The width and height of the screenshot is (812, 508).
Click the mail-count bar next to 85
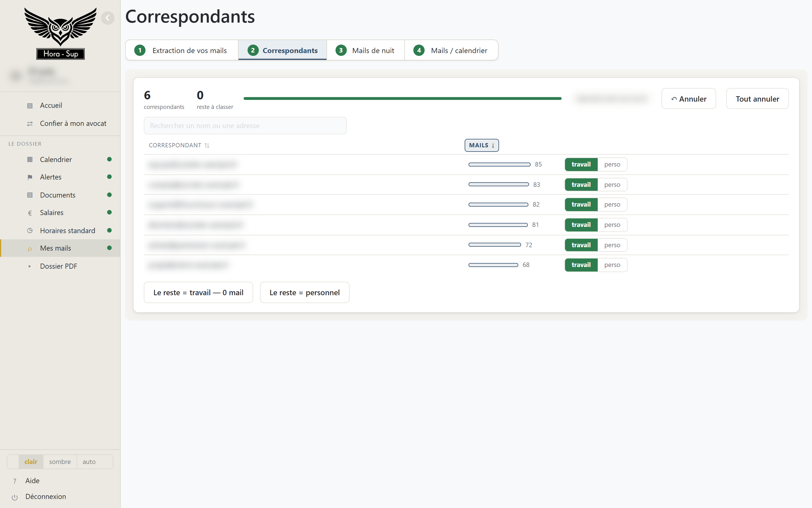point(499,165)
